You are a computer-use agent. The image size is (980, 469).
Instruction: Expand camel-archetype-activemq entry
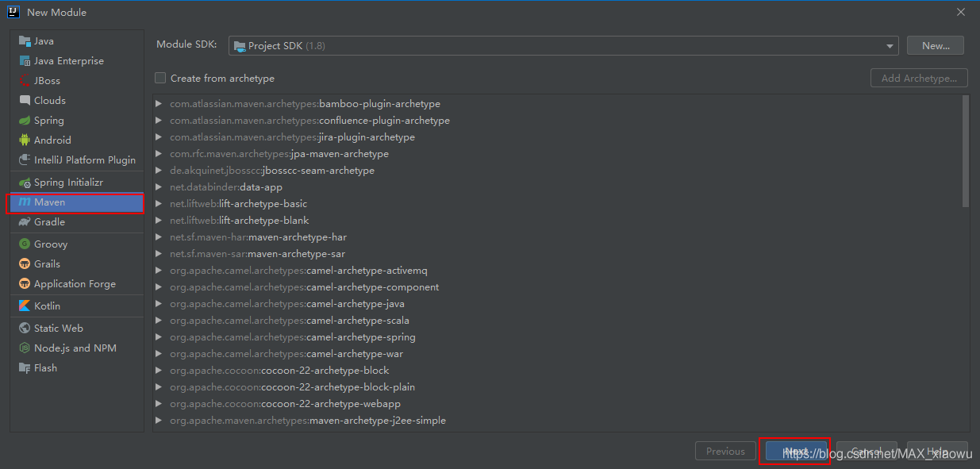[x=159, y=271]
